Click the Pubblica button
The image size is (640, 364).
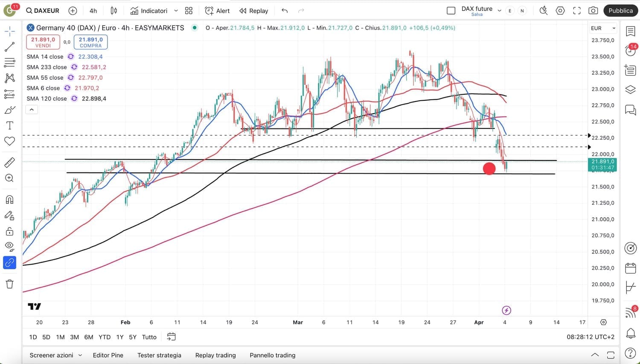pyautogui.click(x=620, y=11)
